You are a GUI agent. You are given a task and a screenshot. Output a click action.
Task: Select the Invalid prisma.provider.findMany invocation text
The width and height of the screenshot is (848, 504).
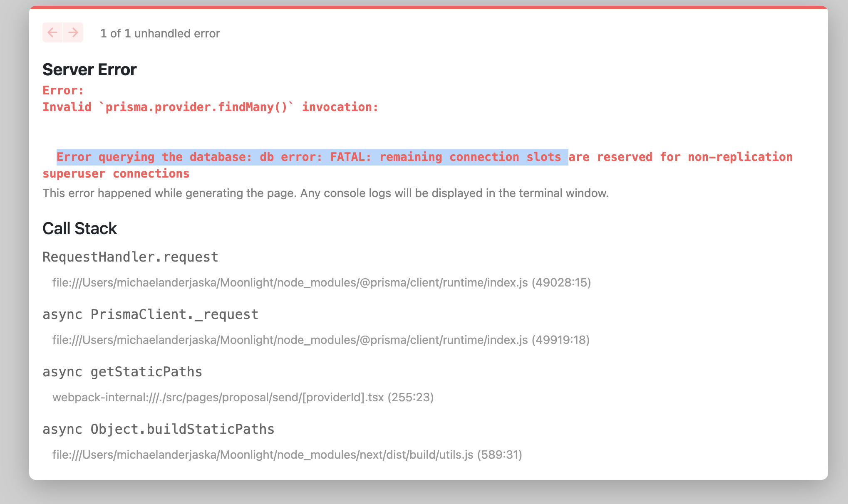210,107
